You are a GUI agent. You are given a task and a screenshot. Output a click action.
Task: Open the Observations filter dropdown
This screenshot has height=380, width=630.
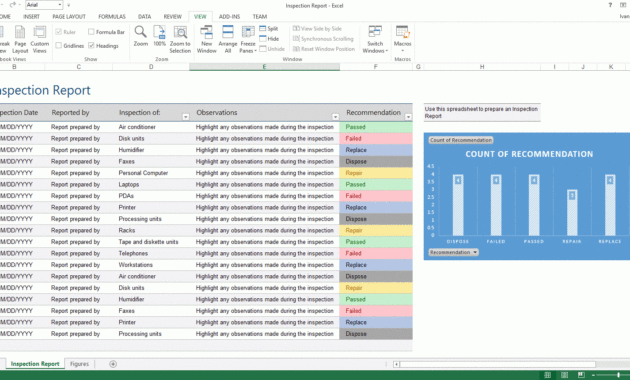click(335, 117)
